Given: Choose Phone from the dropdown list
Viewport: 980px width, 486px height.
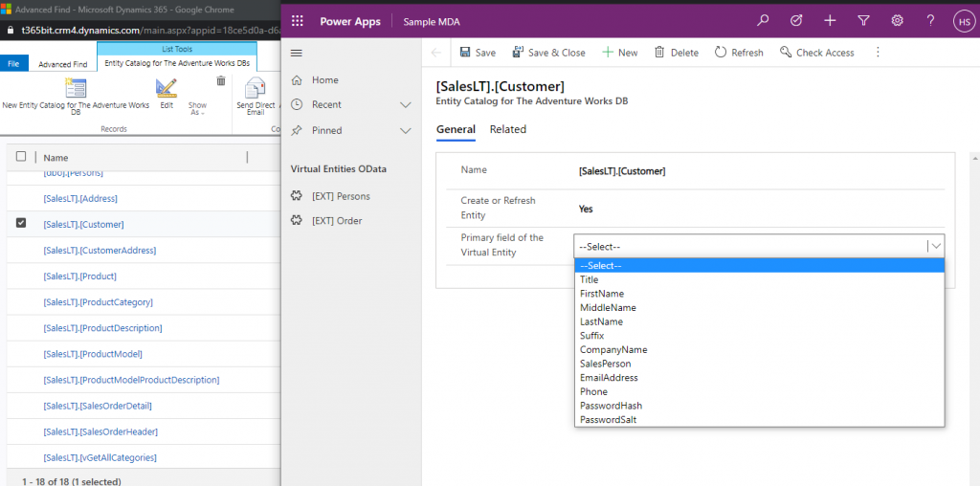Looking at the screenshot, I should tap(759, 391).
